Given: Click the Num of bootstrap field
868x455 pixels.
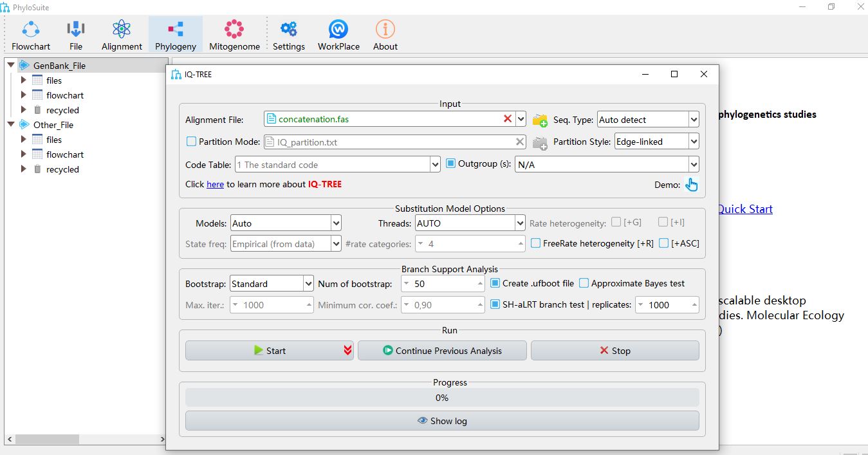Looking at the screenshot, I should click(443, 284).
